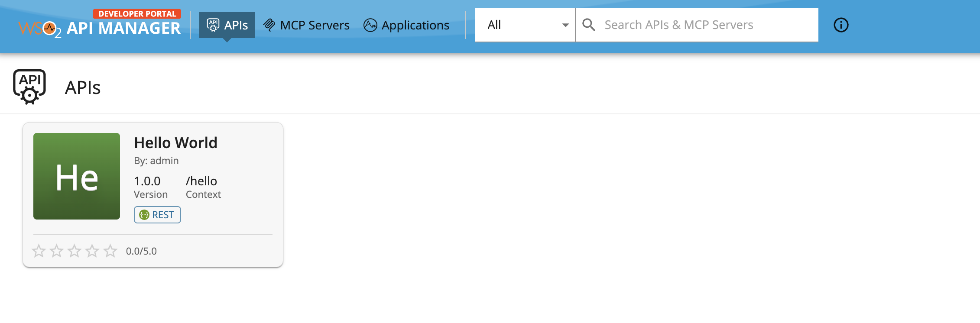Click the MCP Servers paperclip icon
This screenshot has width=980, height=323.
tap(269, 25)
